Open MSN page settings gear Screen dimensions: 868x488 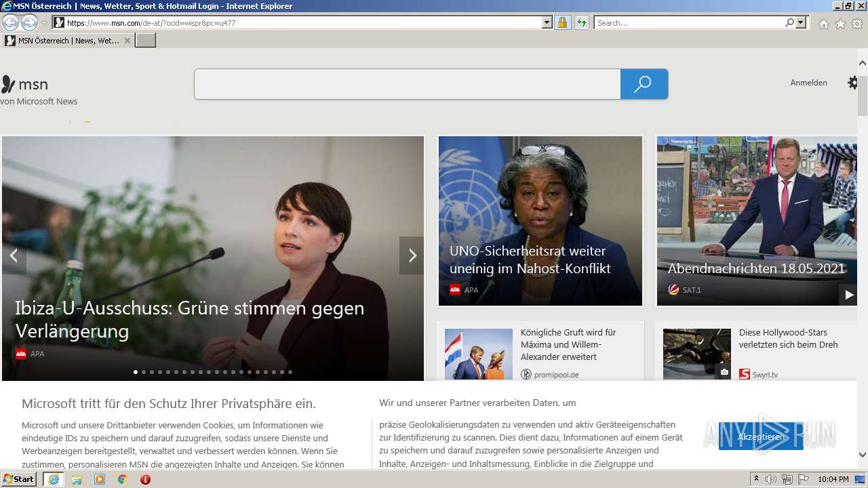[x=852, y=83]
